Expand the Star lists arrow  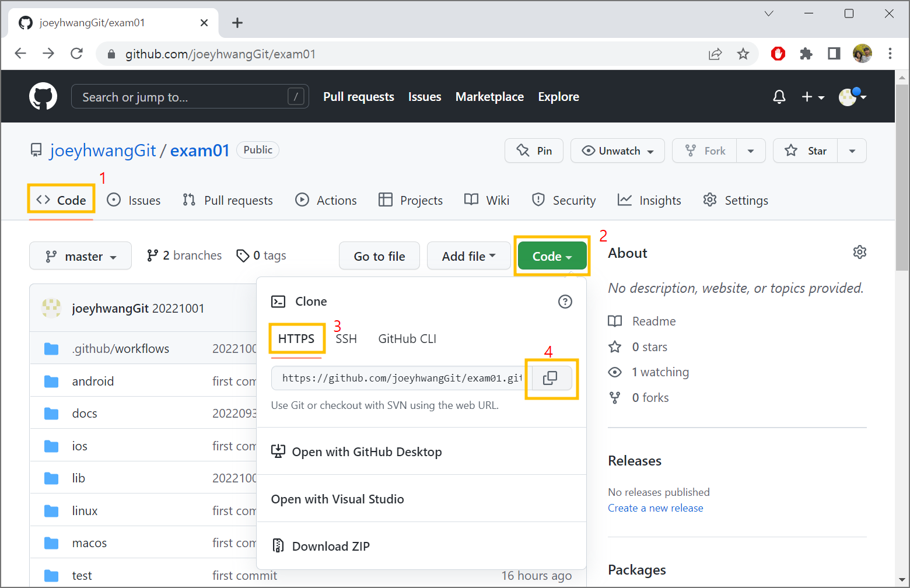(852, 150)
